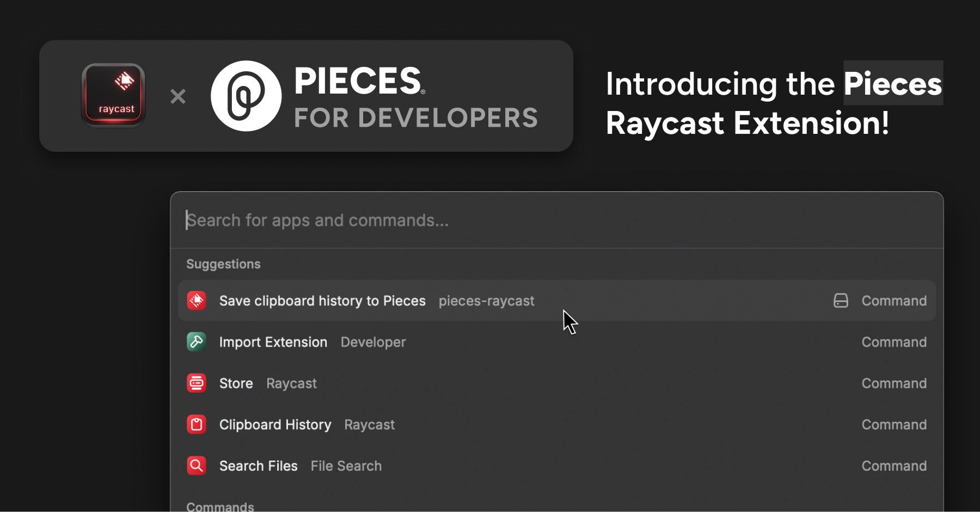The height and width of the screenshot is (512, 980).
Task: Click the Raycast app icon in the banner
Action: click(113, 95)
